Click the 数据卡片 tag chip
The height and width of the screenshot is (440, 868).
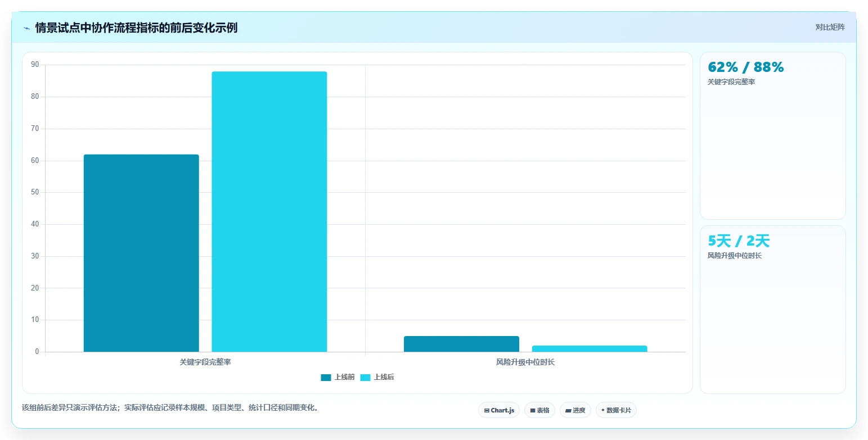click(616, 410)
